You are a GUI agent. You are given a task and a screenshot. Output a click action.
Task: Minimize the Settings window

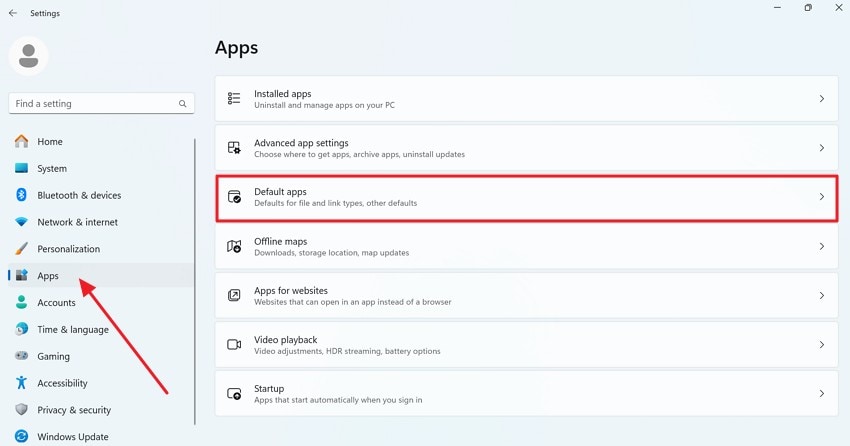(x=777, y=8)
